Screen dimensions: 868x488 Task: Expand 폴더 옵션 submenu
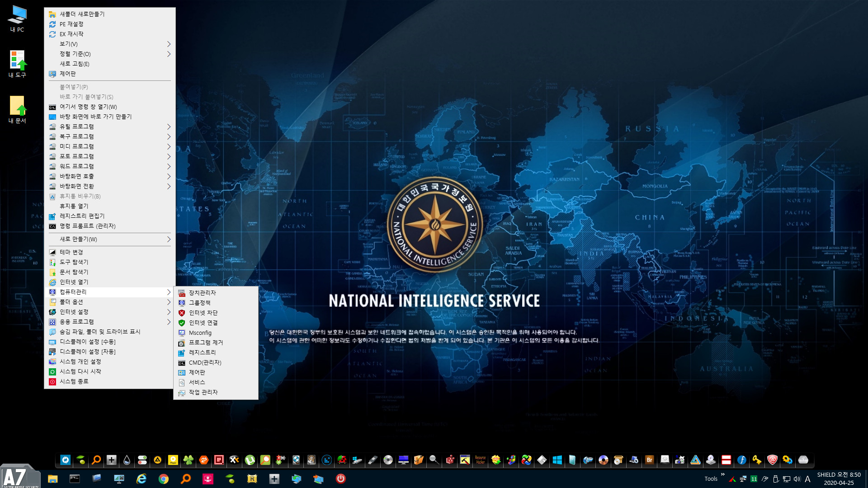(x=110, y=302)
